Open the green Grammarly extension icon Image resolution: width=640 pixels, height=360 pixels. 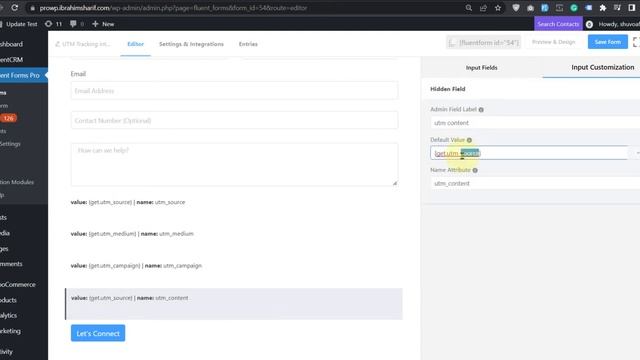click(x=574, y=8)
